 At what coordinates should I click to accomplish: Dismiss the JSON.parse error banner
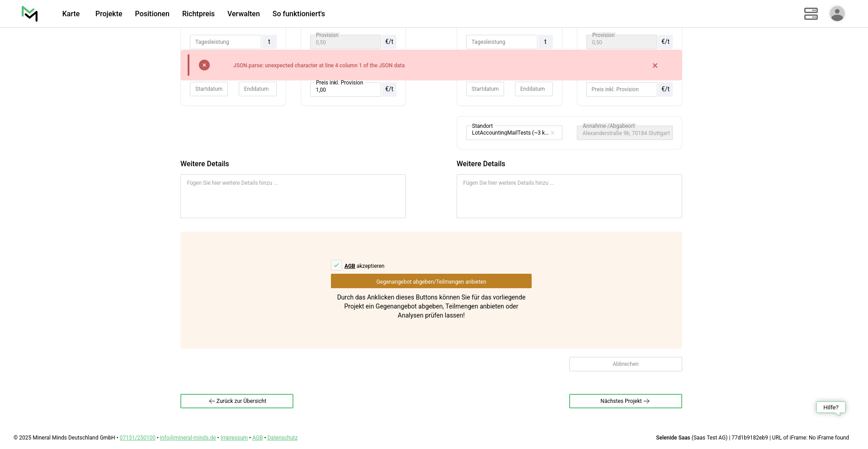[x=655, y=65]
